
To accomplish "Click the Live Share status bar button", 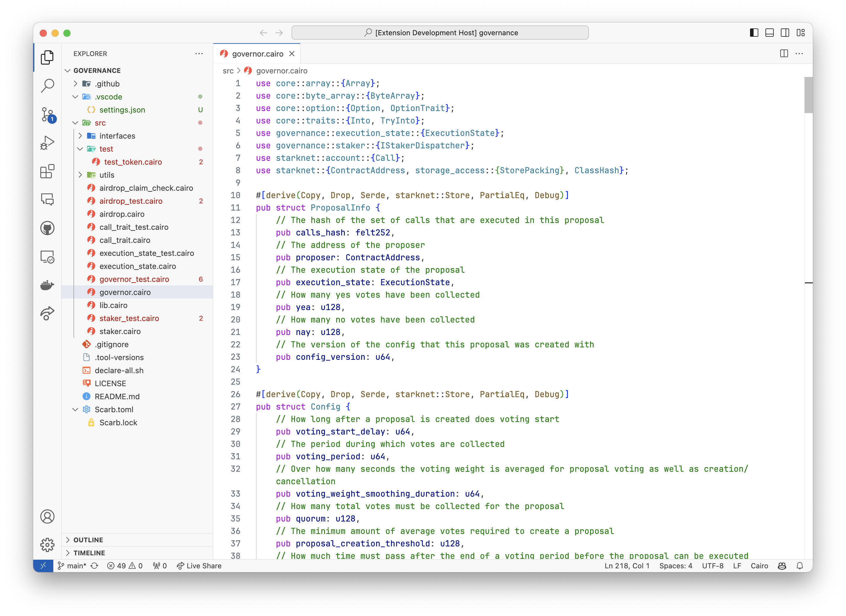I will click(199, 566).
